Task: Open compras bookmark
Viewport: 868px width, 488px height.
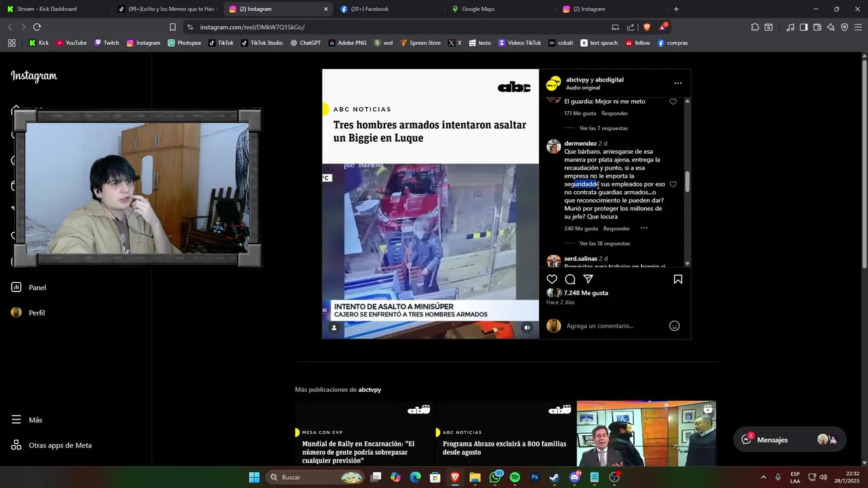Action: click(672, 43)
